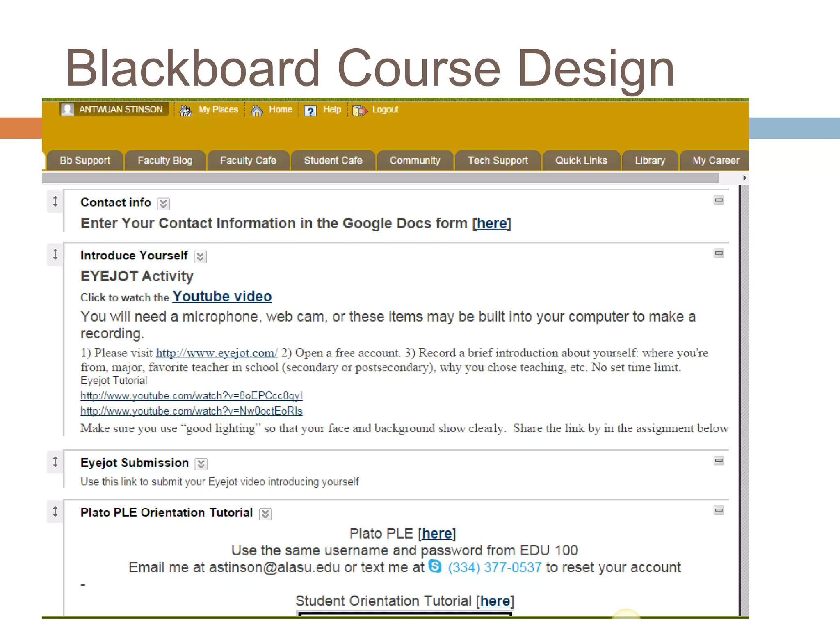Click the user avatar icon beside ANTWUAN STINSON
Screen dimensions: 840x630
(68, 110)
